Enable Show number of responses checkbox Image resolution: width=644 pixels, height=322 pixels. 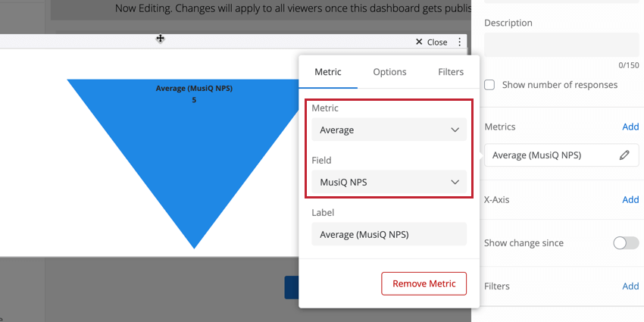(x=489, y=85)
